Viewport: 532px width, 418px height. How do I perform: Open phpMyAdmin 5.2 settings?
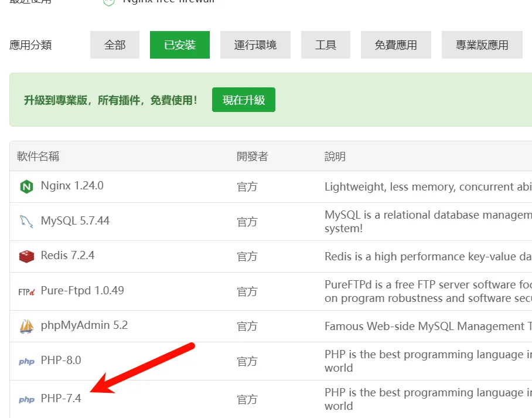click(84, 325)
